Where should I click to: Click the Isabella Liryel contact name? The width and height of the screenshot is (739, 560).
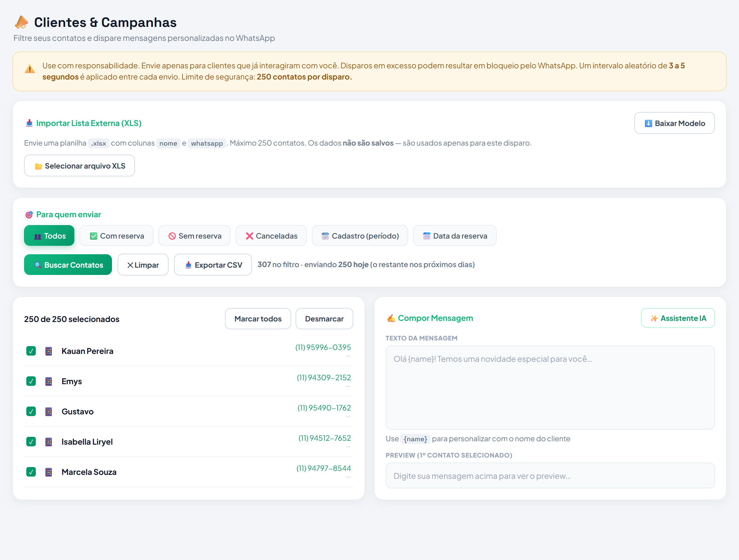point(87,442)
